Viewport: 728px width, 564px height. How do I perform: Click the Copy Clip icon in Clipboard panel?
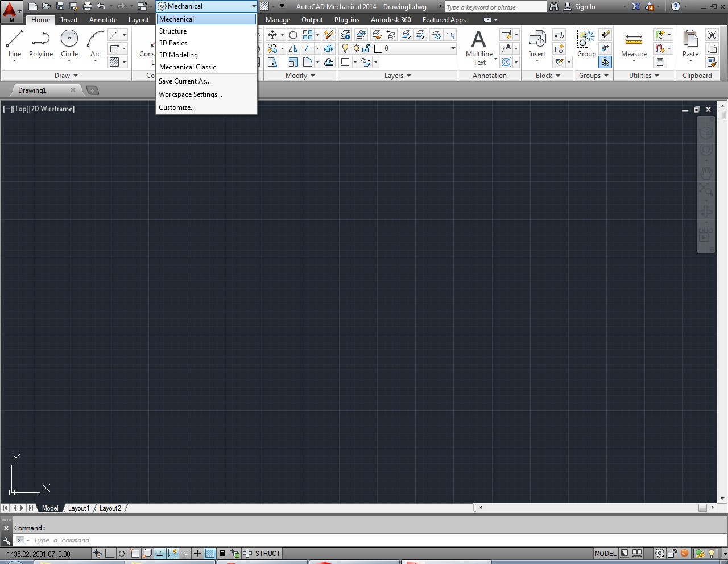click(x=712, y=48)
